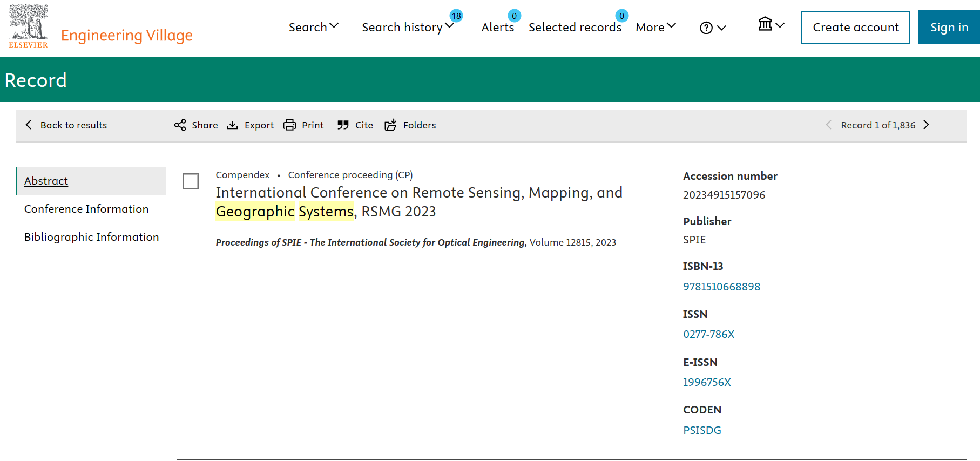This screenshot has height=461, width=980.
Task: Click accession number 20234915157096
Action: point(724,195)
